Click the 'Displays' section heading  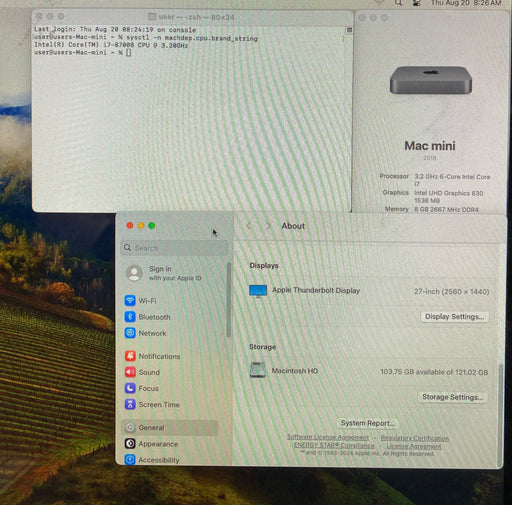click(264, 266)
